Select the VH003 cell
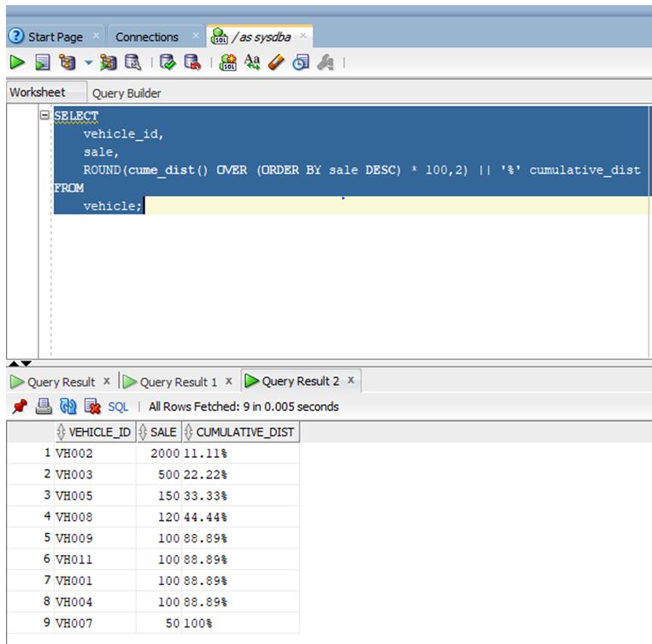Viewport: 652px width, 644px height. [x=95, y=474]
